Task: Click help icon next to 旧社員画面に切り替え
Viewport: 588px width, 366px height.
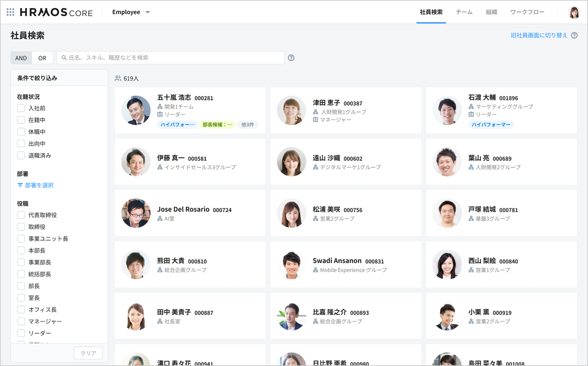Action: point(574,35)
